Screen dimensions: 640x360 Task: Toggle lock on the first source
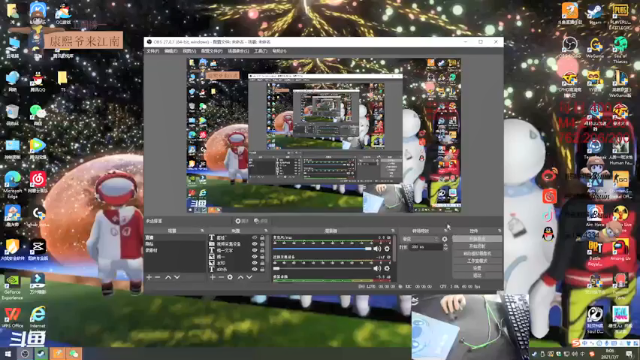coord(262,238)
